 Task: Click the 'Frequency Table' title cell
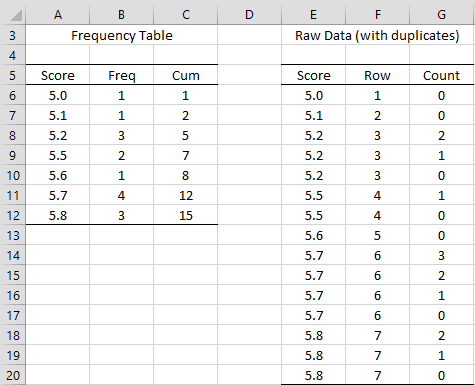(x=122, y=35)
